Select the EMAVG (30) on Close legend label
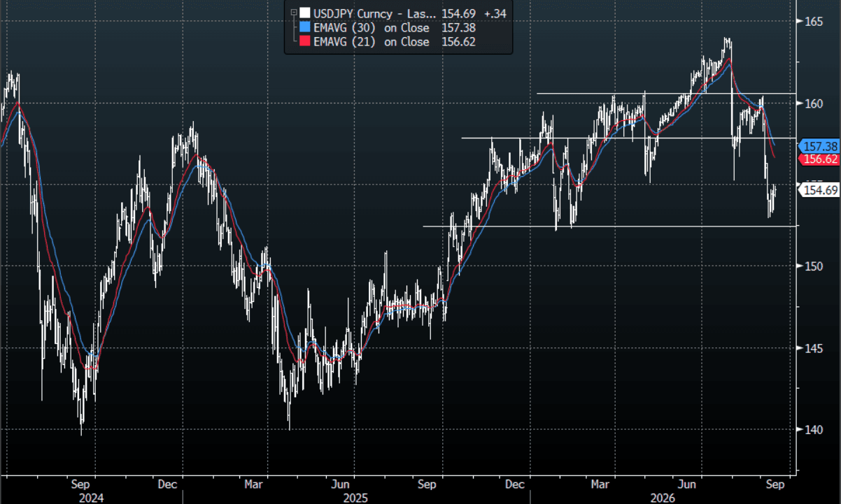Screen dimensions: 841x504 coord(372,28)
